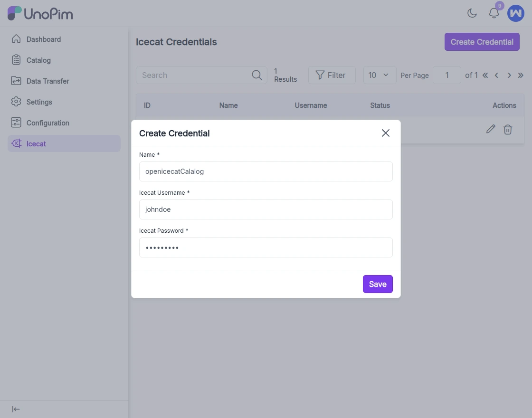The height and width of the screenshot is (418, 532).
Task: Go to previous page chevron
Action: pyautogui.click(x=496, y=75)
